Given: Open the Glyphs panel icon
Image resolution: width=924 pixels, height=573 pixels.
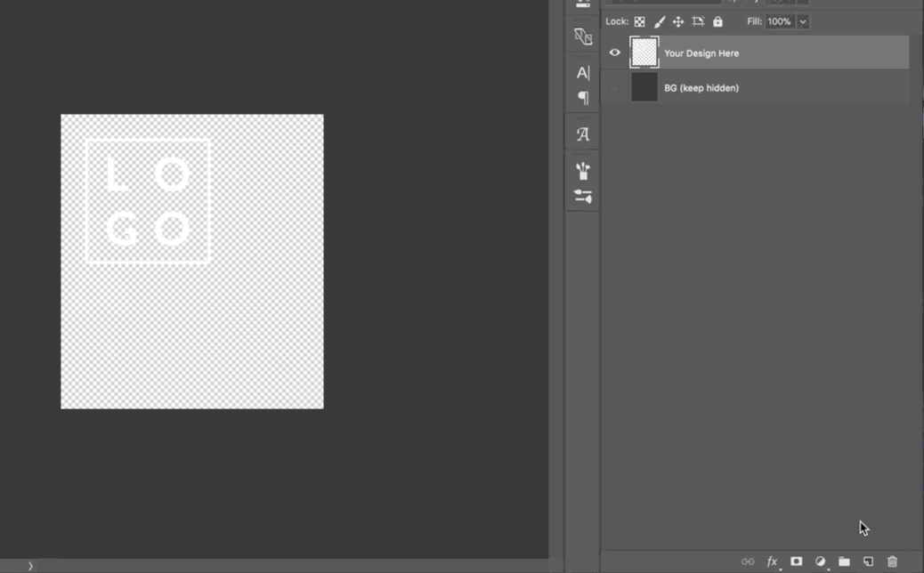Looking at the screenshot, I should (x=583, y=134).
